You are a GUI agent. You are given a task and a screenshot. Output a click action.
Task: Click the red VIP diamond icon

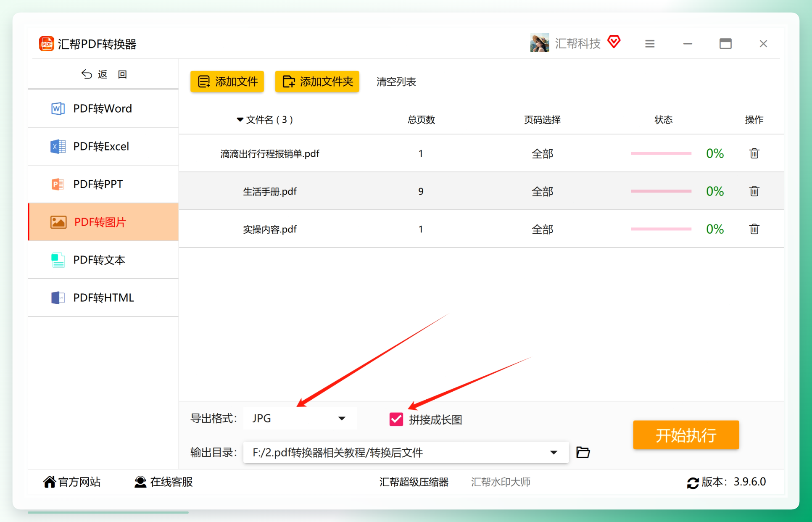(614, 42)
